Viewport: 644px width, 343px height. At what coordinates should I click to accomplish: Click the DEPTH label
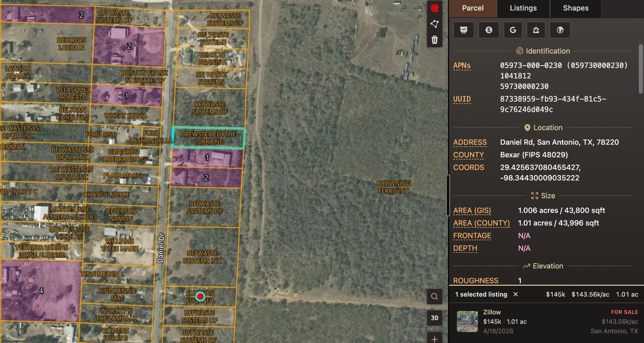point(465,248)
